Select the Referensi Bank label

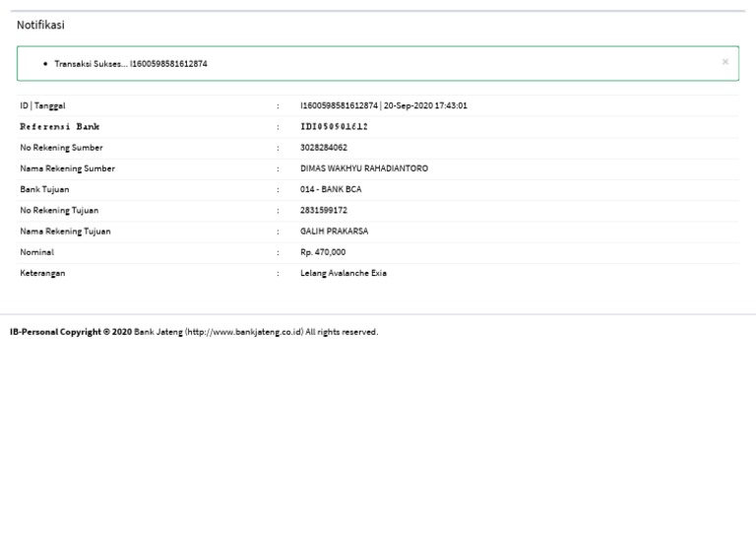[x=59, y=126]
